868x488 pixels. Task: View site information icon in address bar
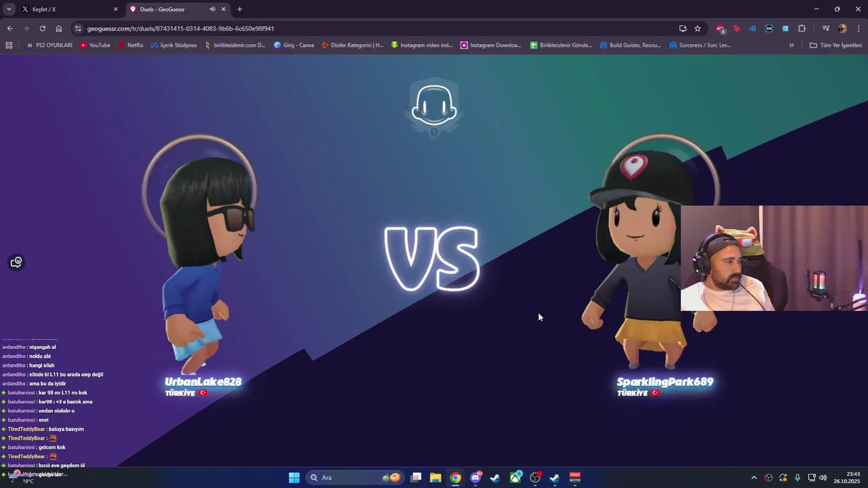(78, 28)
